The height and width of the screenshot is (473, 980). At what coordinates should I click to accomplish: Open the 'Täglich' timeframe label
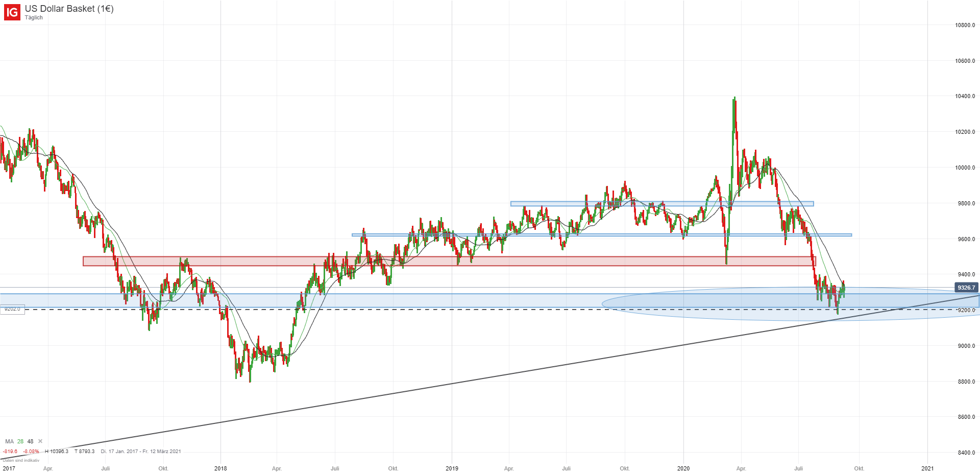click(x=34, y=18)
